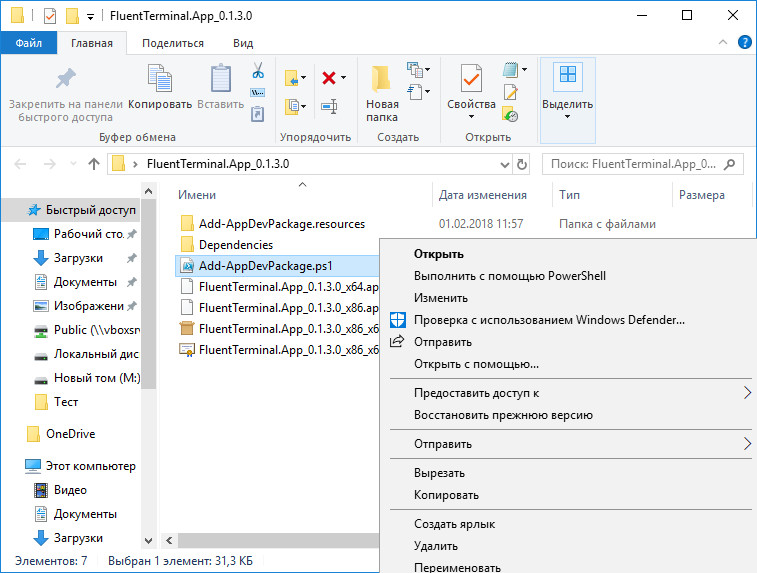757x573 pixels.
Task: Choose Удалить in context menu
Action: point(435,546)
